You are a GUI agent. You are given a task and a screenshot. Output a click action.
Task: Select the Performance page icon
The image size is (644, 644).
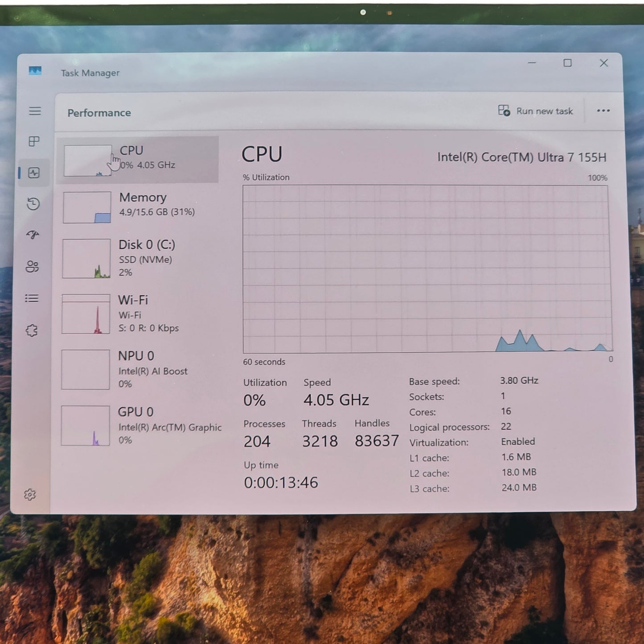34,173
